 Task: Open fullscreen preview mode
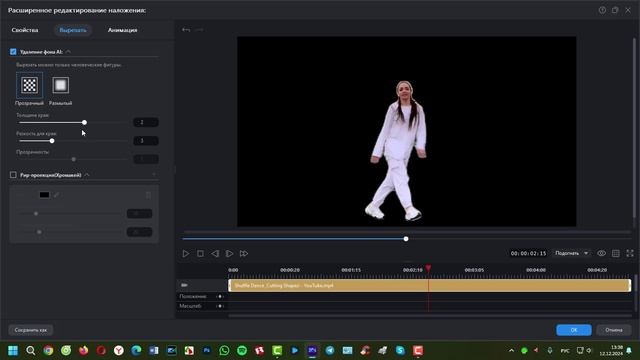(630, 253)
